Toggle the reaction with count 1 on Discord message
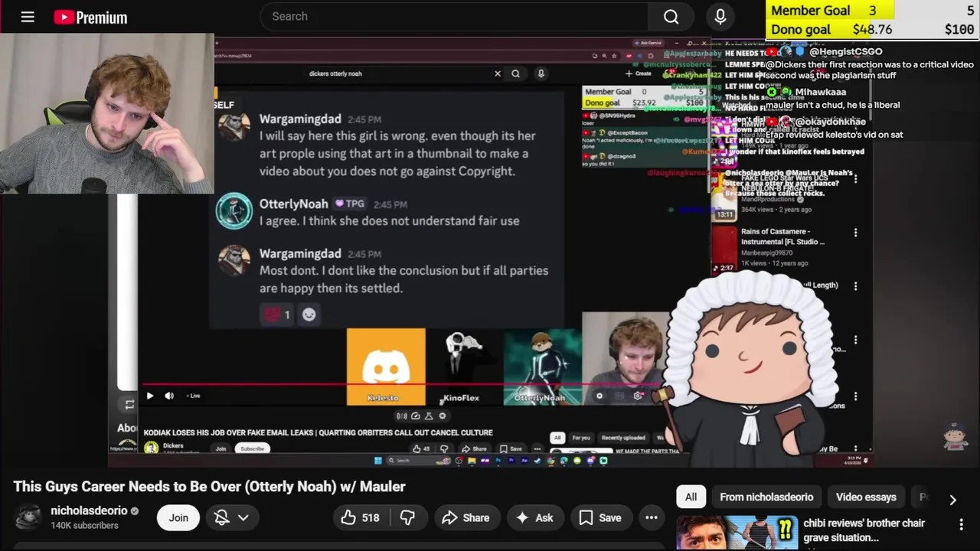980x551 pixels. pos(277,315)
